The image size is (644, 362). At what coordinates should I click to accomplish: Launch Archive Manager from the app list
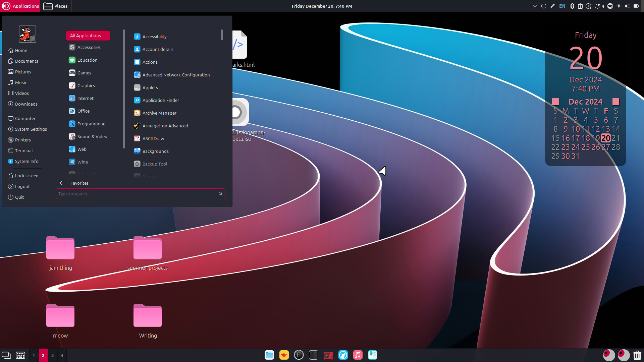[159, 113]
